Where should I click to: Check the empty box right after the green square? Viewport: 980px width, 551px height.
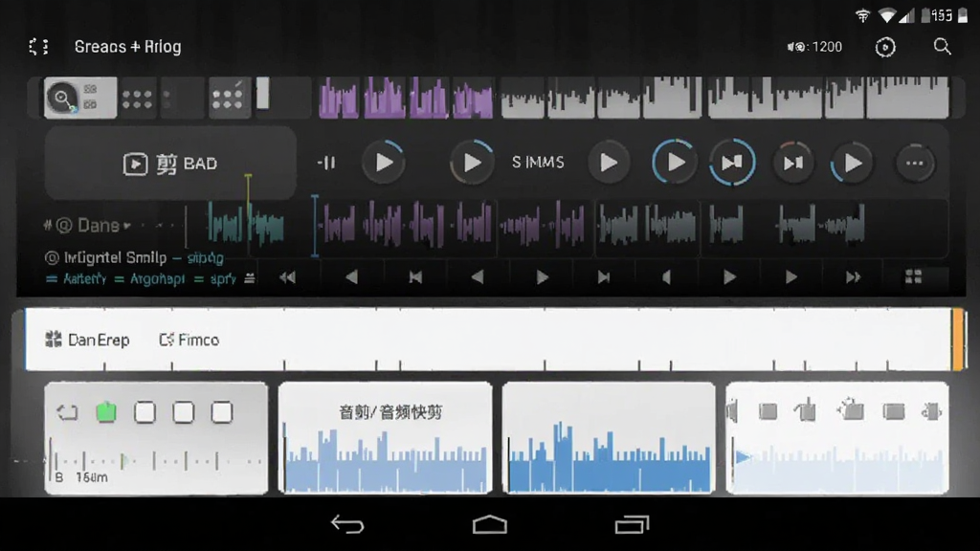coord(145,412)
